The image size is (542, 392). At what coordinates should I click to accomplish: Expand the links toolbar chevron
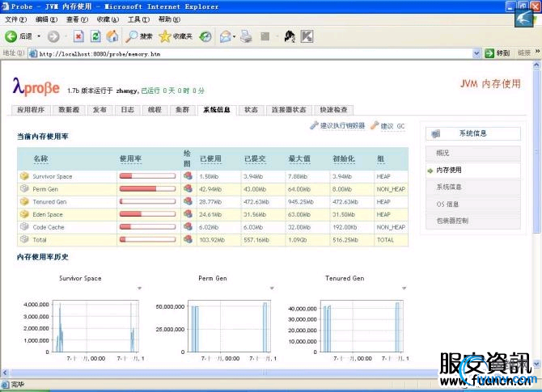[537, 52]
